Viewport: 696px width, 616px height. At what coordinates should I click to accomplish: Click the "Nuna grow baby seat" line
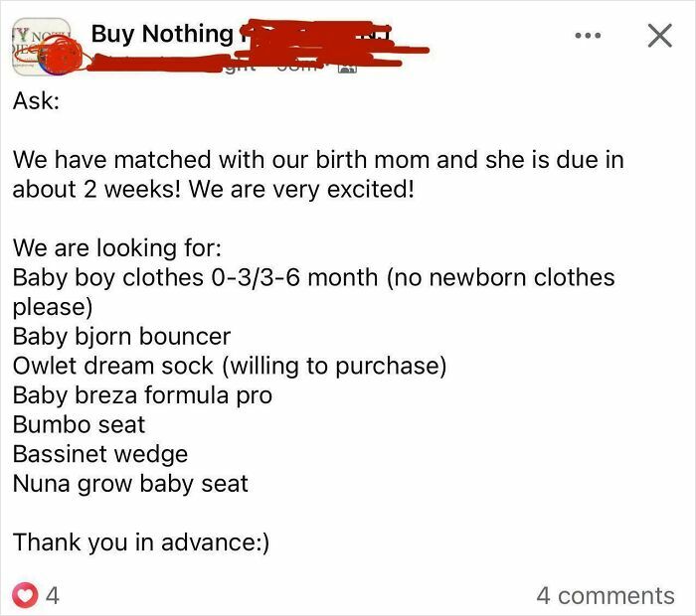(129, 484)
